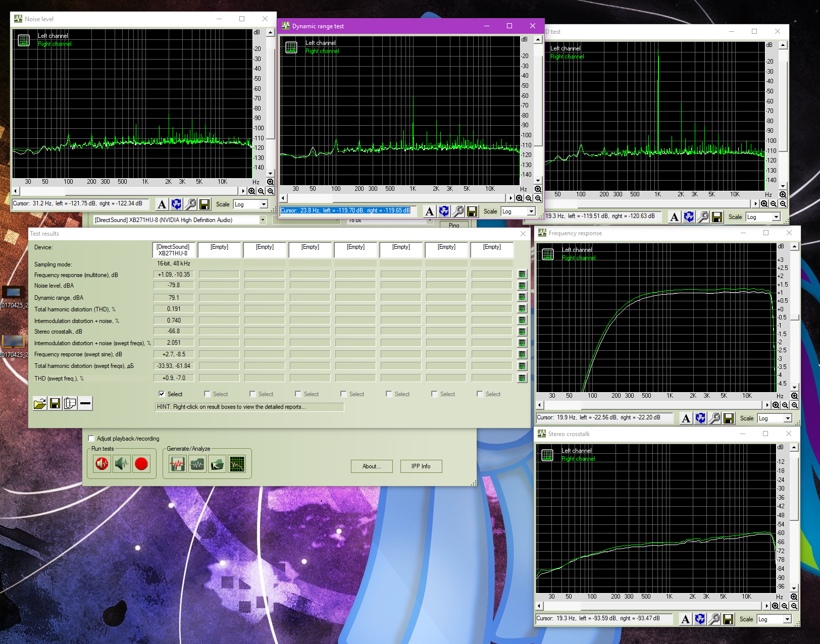Check the Select box under the second Empty slot

pyautogui.click(x=252, y=394)
